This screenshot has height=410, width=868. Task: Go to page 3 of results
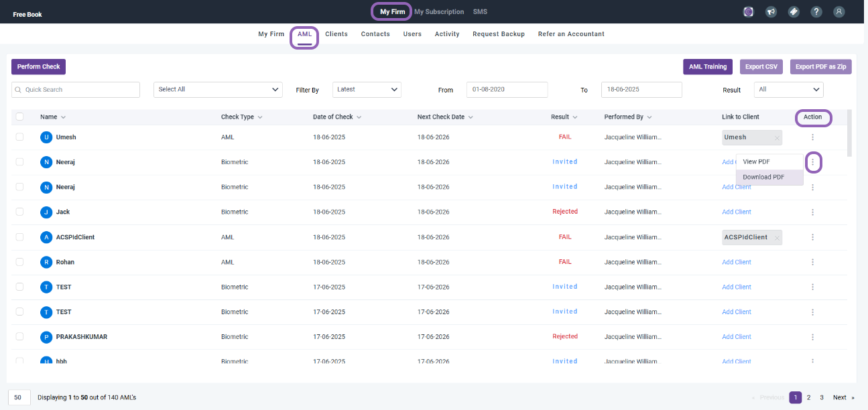click(x=822, y=398)
